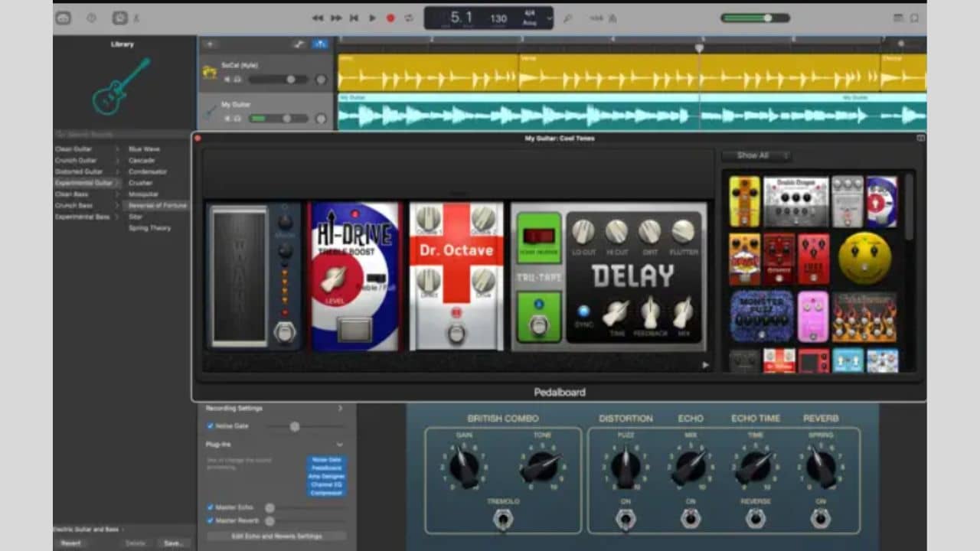The width and height of the screenshot is (980, 551).
Task: Toggle the blue automation button in track header
Action: 320,44
